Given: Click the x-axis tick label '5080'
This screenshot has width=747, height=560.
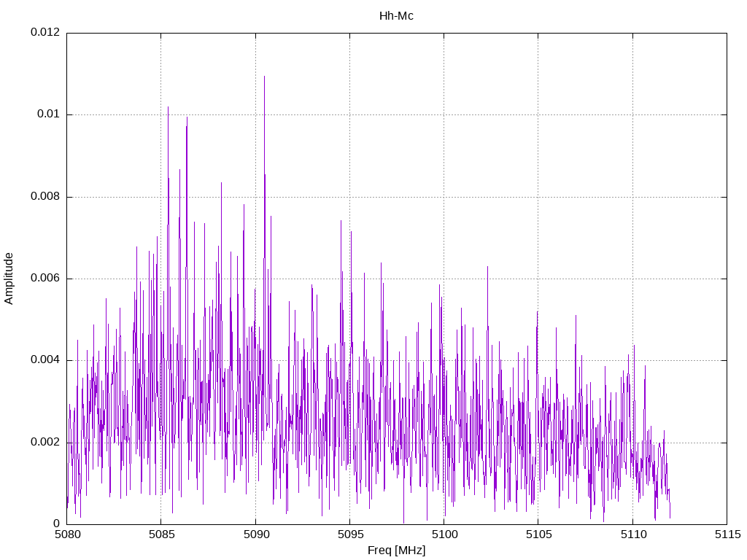Looking at the screenshot, I should click(67, 534).
